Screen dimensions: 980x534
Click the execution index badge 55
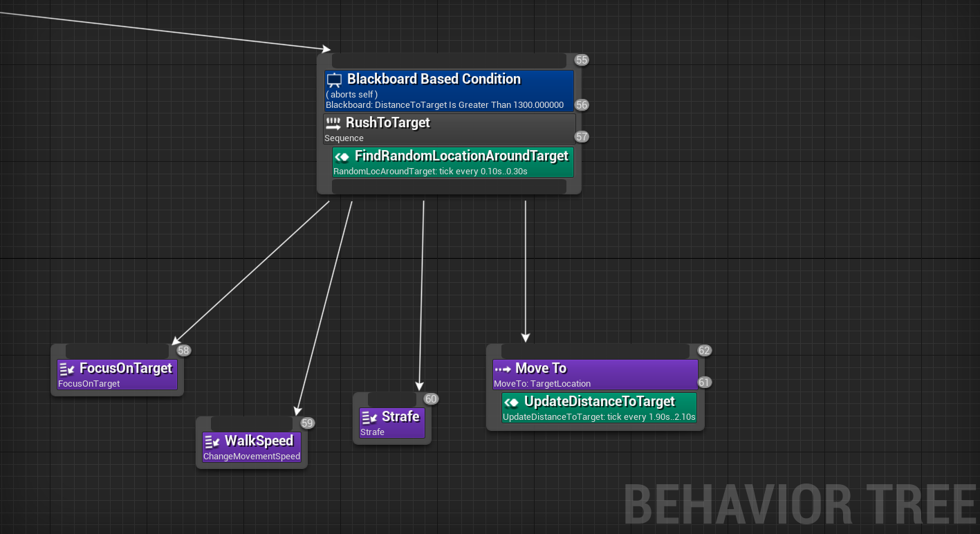pos(581,60)
